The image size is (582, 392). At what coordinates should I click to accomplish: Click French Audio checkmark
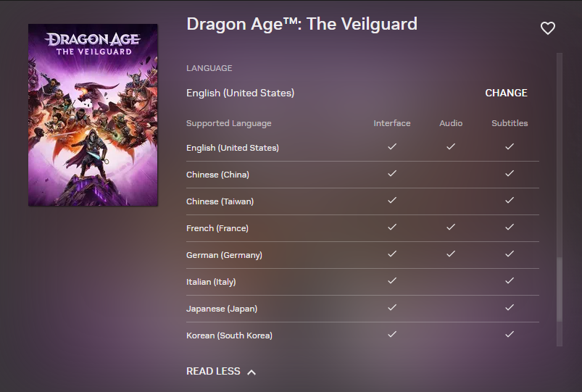pos(451,227)
